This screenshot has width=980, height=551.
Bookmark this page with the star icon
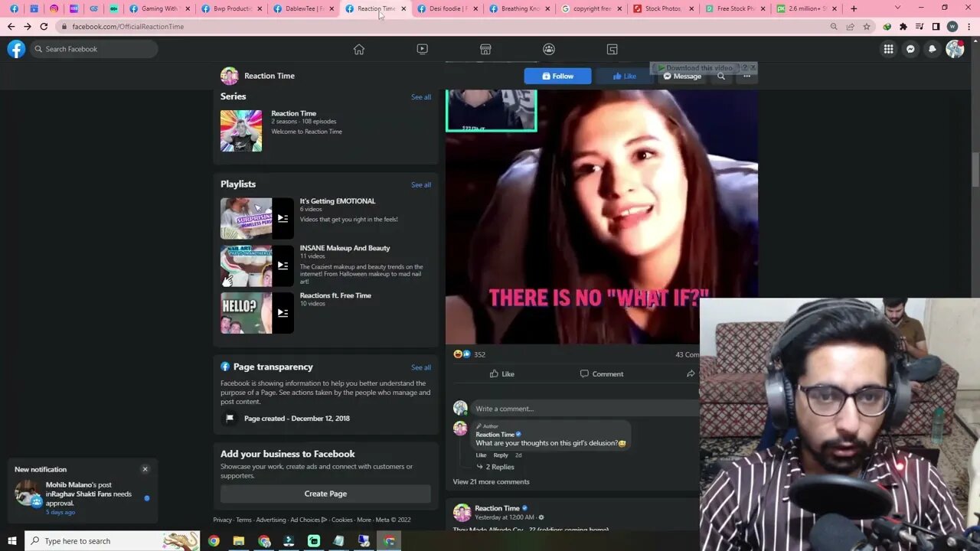(867, 26)
